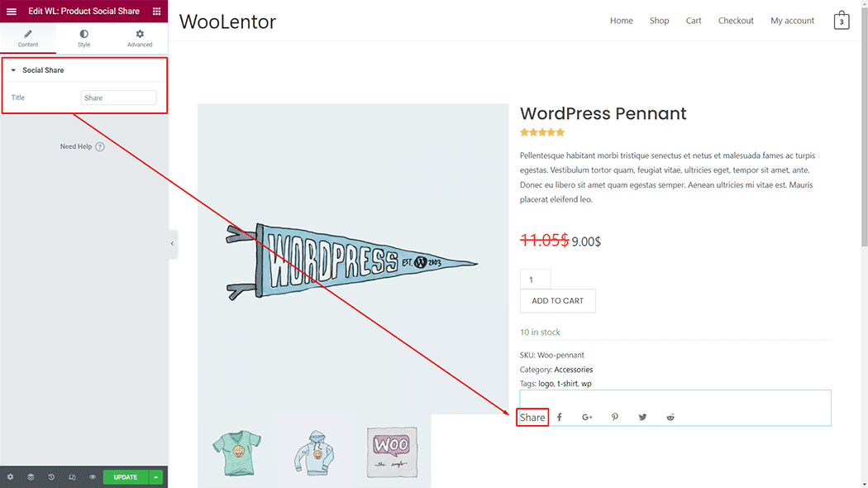The width and height of the screenshot is (868, 488).
Task: Collapse the editor side panel
Action: pos(172,244)
